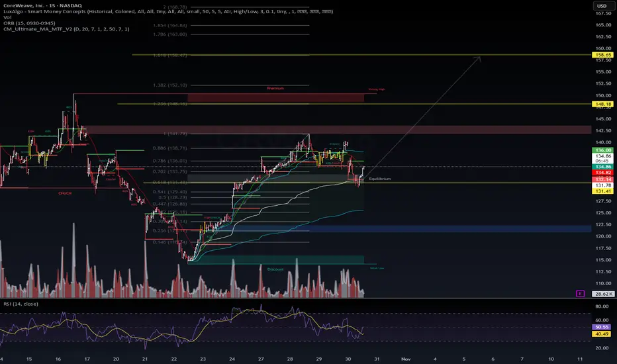Image resolution: width=617 pixels, height=364 pixels.
Task: Click the white 134.86 price with 06:45 countdown
Action: pos(602,159)
